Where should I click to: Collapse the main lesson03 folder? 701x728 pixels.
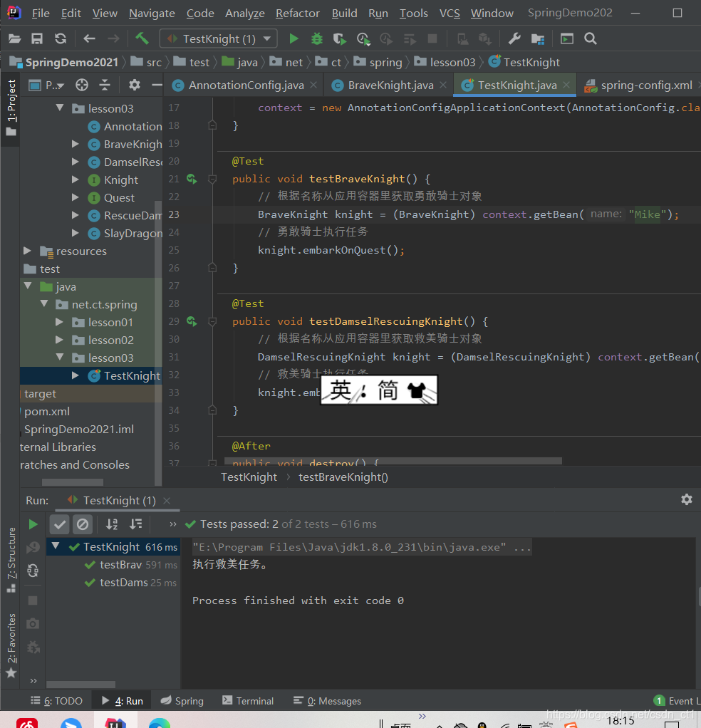pos(60,108)
